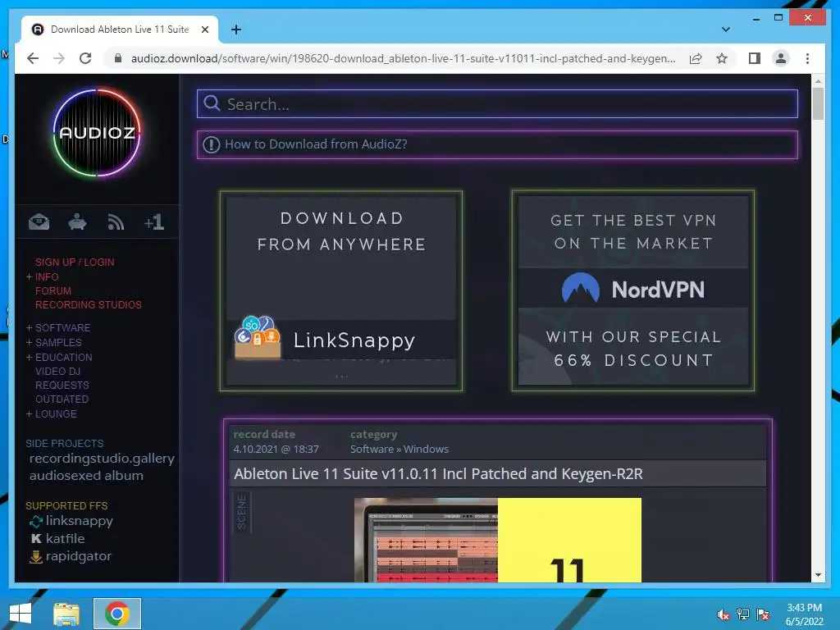840x630 pixels.
Task: Click the info exclamation circle icon
Action: click(x=211, y=144)
